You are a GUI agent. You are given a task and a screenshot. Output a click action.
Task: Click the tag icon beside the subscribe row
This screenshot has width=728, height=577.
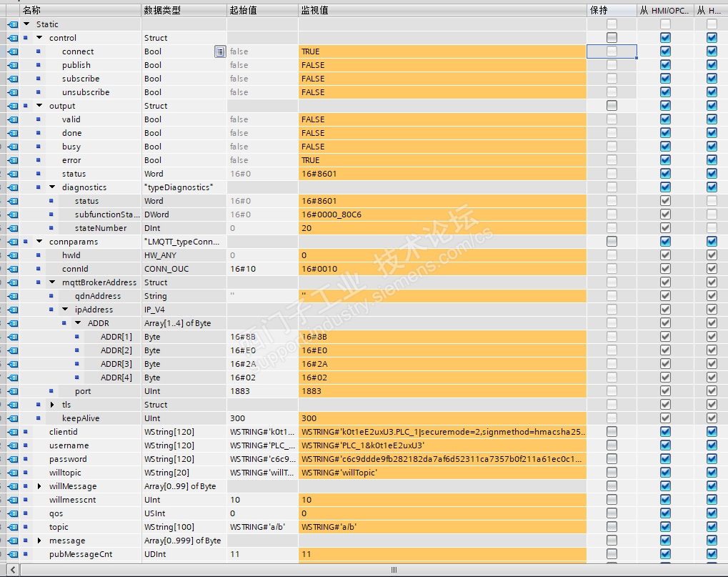pyautogui.click(x=13, y=79)
